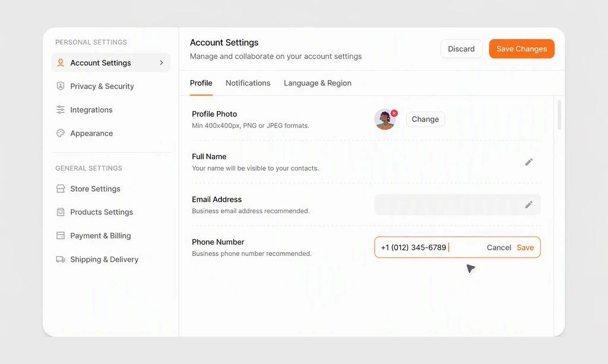The image size is (608, 364).
Task: Click the settings panel vertical scrollbar
Action: click(559, 115)
